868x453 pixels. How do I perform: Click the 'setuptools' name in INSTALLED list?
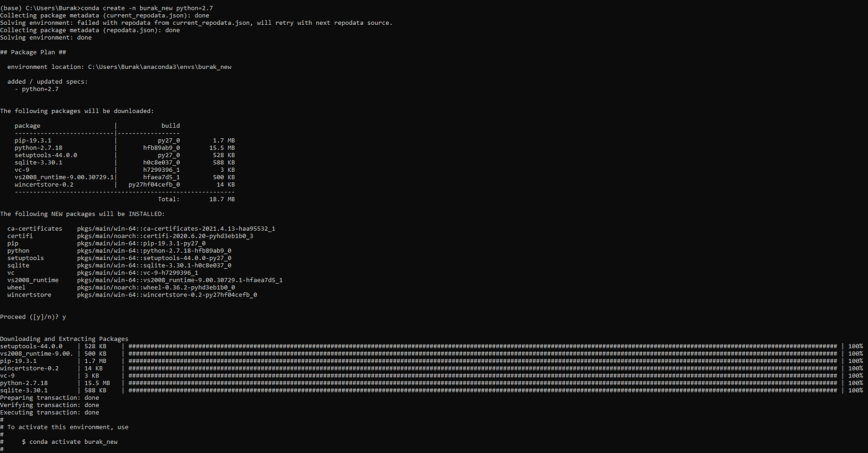(25, 258)
